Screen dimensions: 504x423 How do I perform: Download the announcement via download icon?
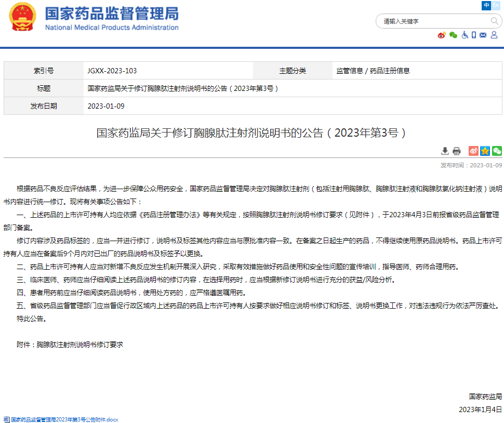coord(445,151)
